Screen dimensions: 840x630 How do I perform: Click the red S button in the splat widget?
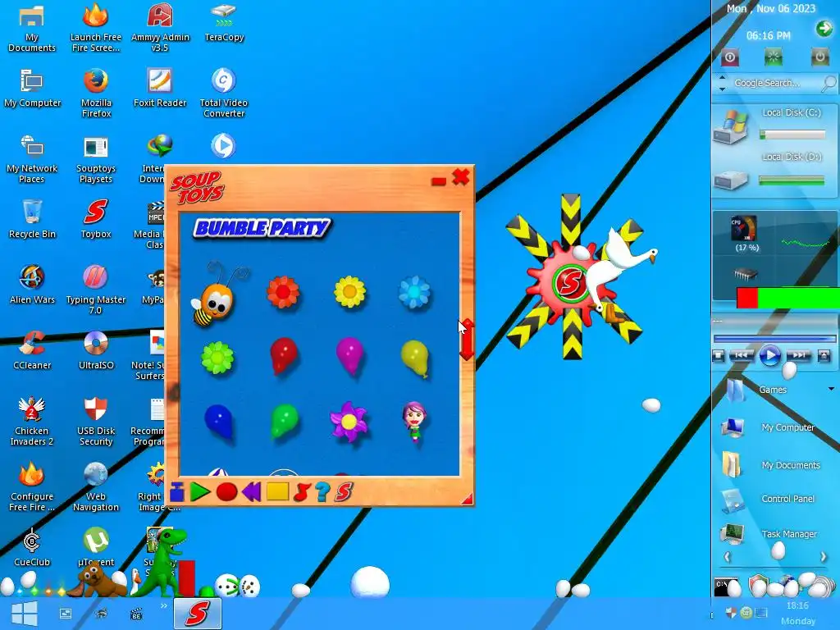pos(569,282)
